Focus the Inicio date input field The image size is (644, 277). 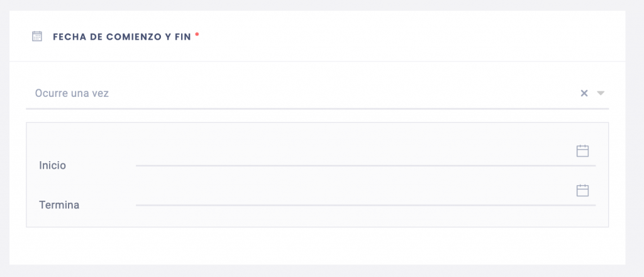click(x=365, y=155)
